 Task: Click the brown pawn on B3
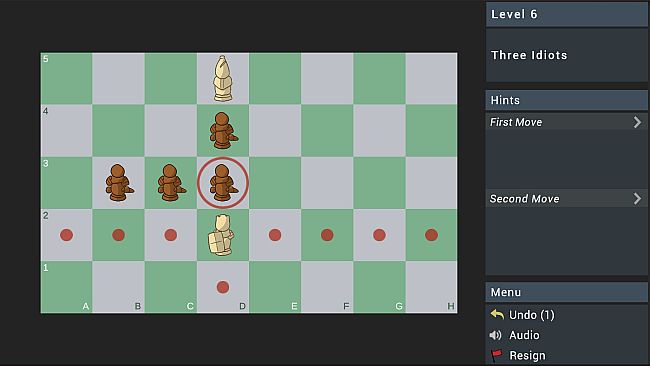(x=119, y=183)
